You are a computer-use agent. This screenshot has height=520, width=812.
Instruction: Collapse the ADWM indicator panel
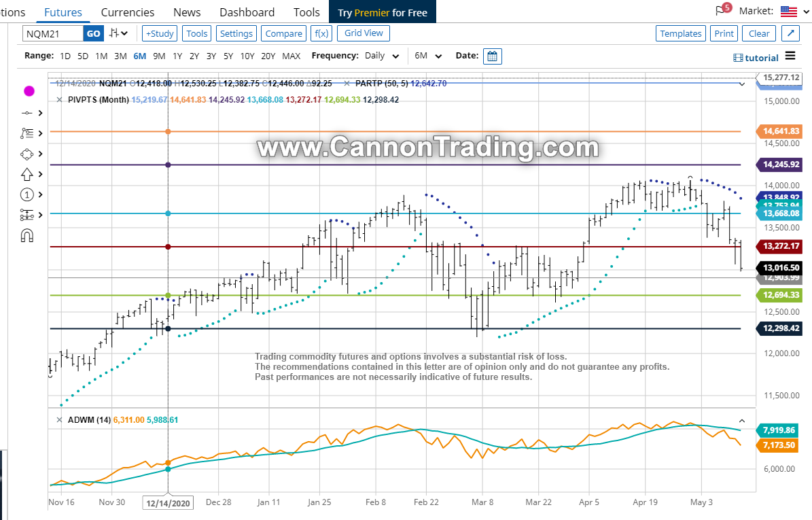[742, 421]
